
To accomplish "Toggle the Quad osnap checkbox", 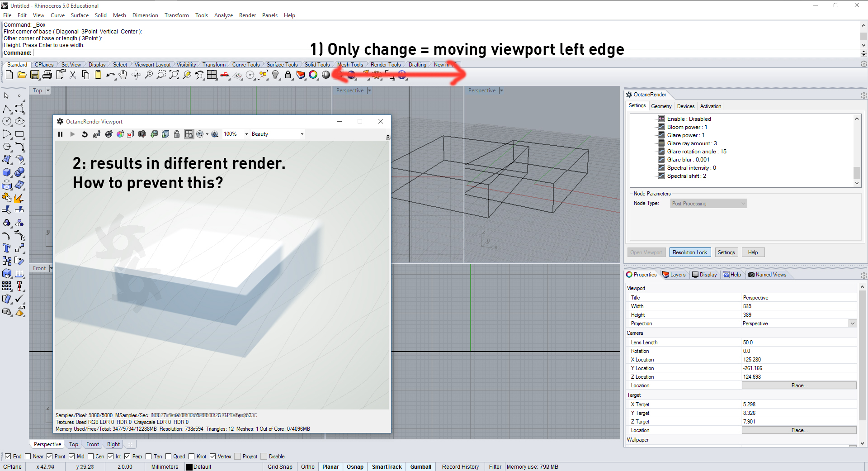I will pyautogui.click(x=168, y=457).
